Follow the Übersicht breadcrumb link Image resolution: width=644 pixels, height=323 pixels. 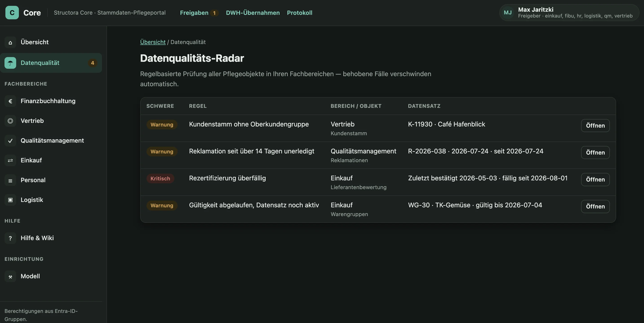point(153,42)
